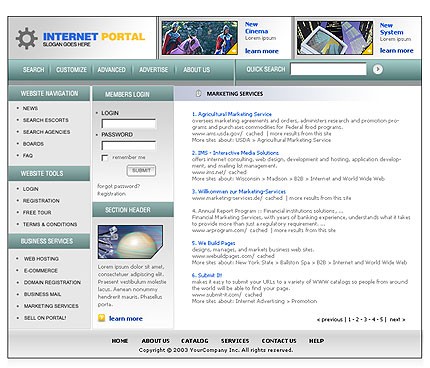Open Customize in top navigation
This screenshot has width=430, height=368.
71,70
